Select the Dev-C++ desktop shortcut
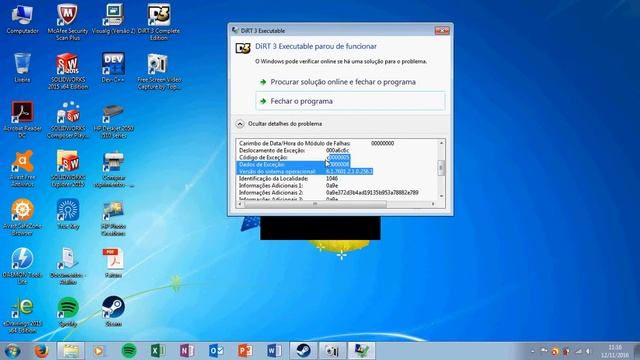The height and width of the screenshot is (360, 640). coord(113,68)
